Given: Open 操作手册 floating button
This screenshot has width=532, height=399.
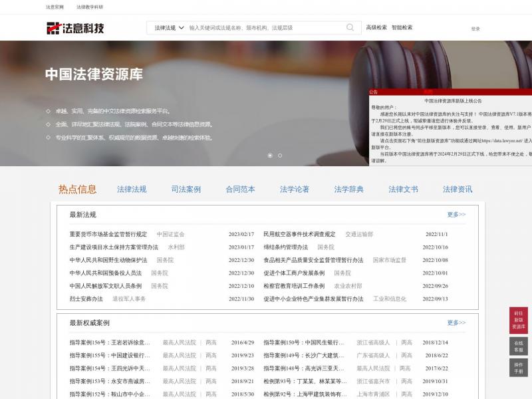Looking at the screenshot, I should point(519,368).
